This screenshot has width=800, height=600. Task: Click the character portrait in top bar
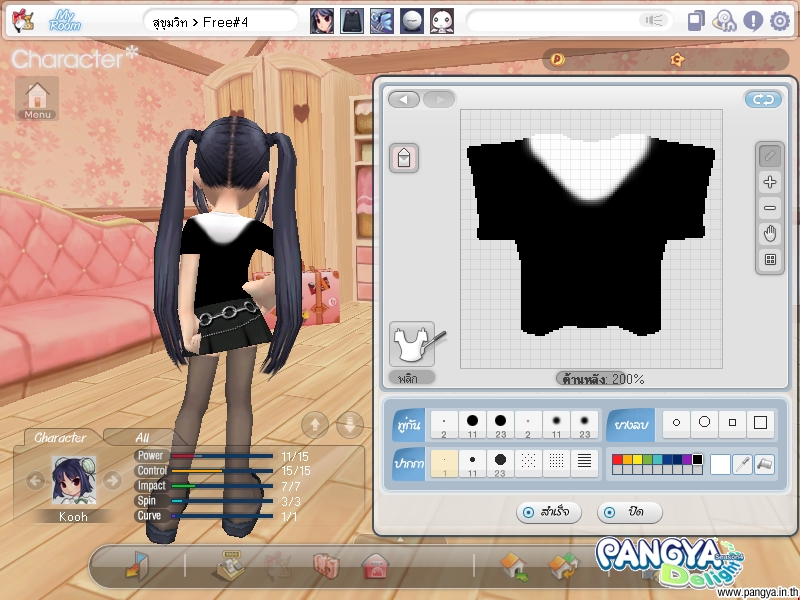click(322, 21)
